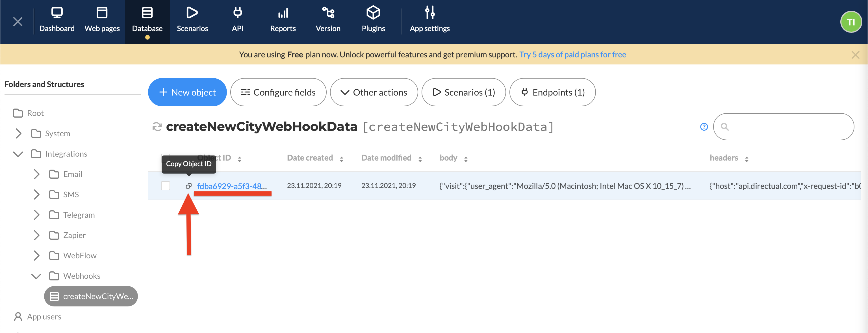868x333 pixels.
Task: Expand the Email folder chevron
Action: pyautogui.click(x=37, y=174)
